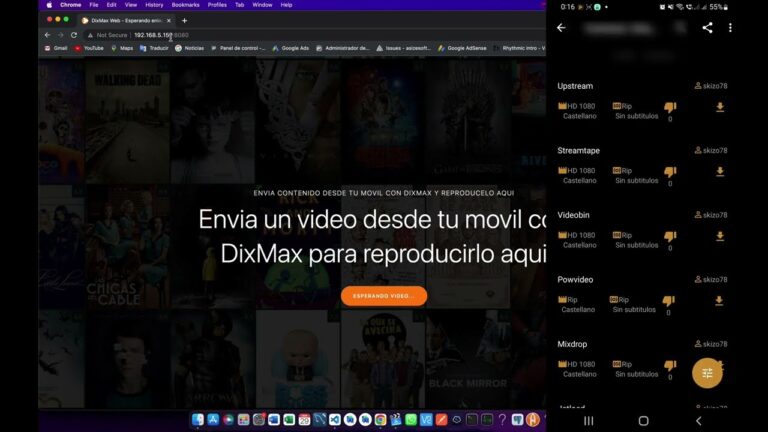Viewport: 768px width, 432px height.
Task: Open the History menu in menu bar
Action: (154, 5)
